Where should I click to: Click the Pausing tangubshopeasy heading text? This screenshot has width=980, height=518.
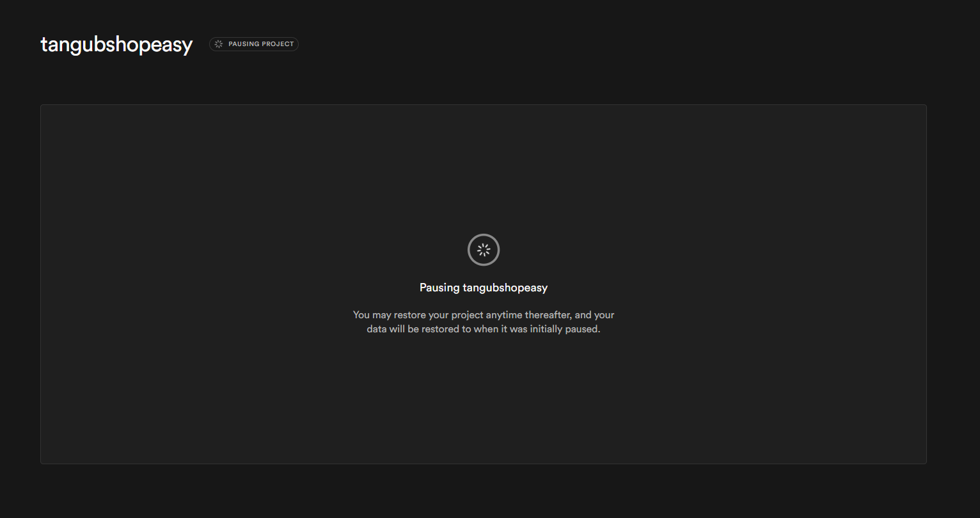point(484,287)
